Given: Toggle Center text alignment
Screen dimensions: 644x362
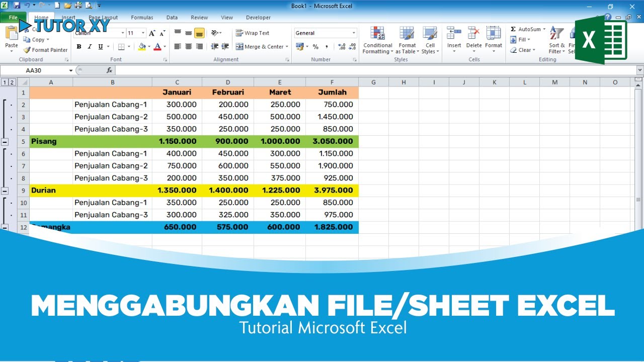Looking at the screenshot, I should 188,47.
